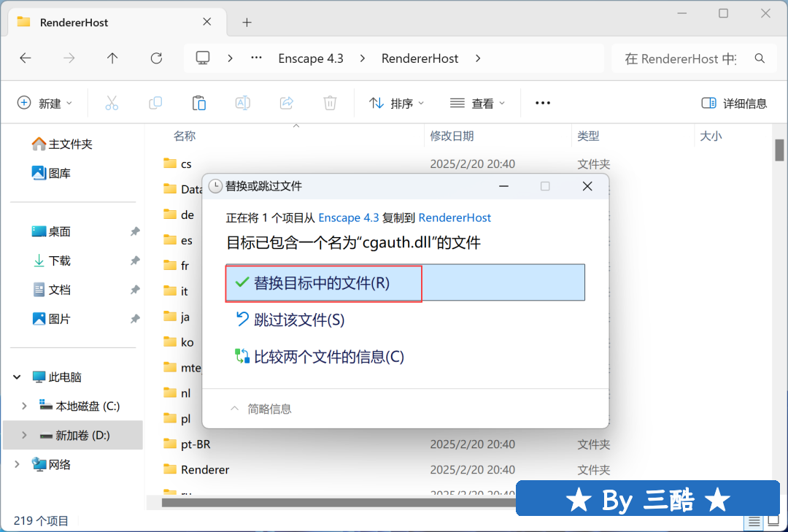Sort by 大小 column header

click(x=711, y=136)
